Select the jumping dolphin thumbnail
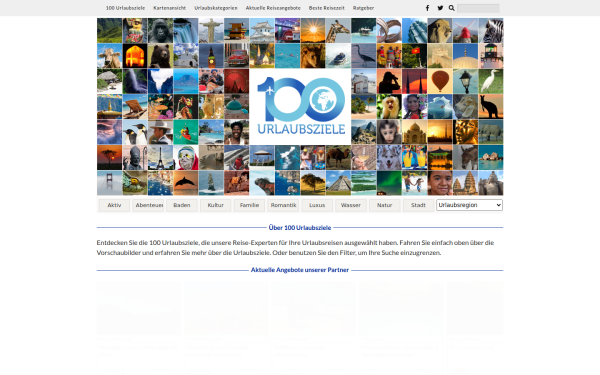Screen dimensions: 600x375 [x=186, y=183]
